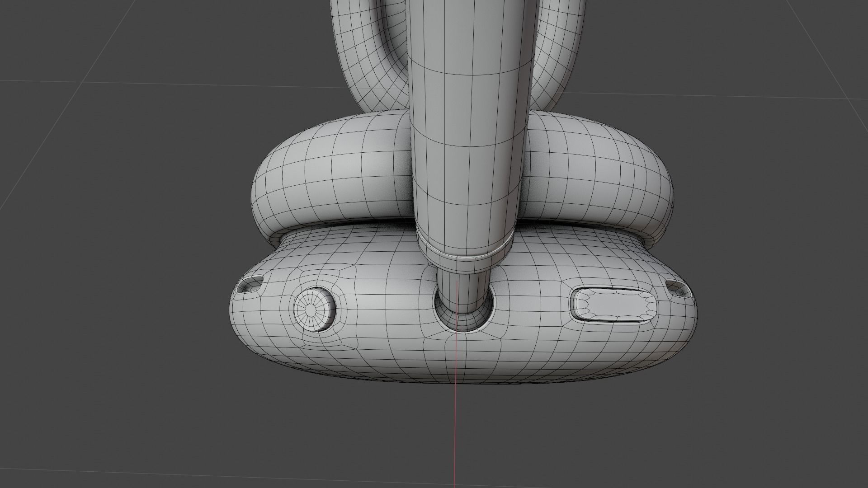The height and width of the screenshot is (488, 868).
Task: Click the red axis line below model
Action: click(456, 429)
